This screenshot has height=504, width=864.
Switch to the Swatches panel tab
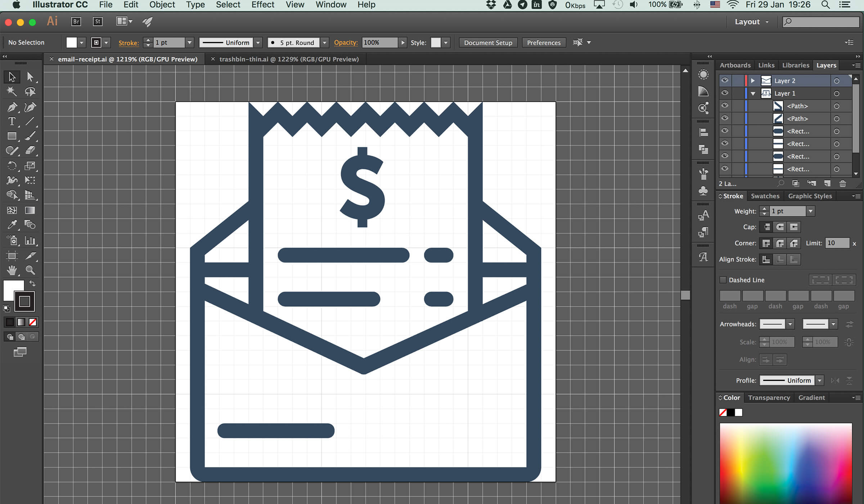click(765, 196)
